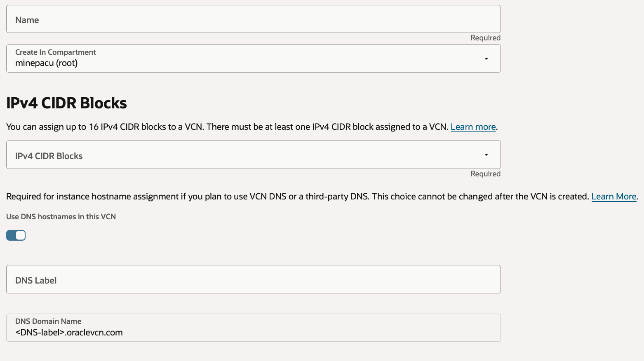Click the Create In Compartment dropdown arrow
The height and width of the screenshot is (361, 644).
click(486, 59)
